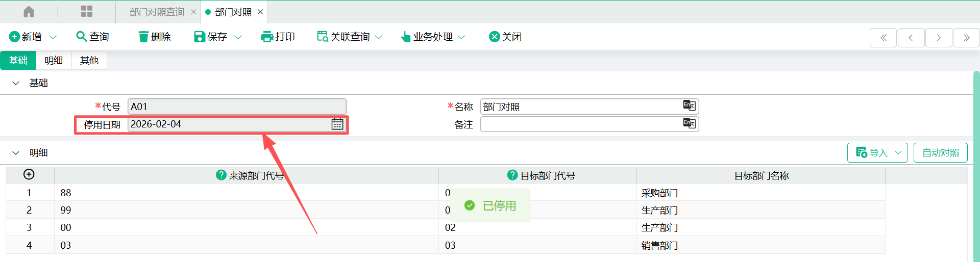This screenshot has height=262, width=980.
Task: Collapse the 明细 section
Action: point(16,153)
